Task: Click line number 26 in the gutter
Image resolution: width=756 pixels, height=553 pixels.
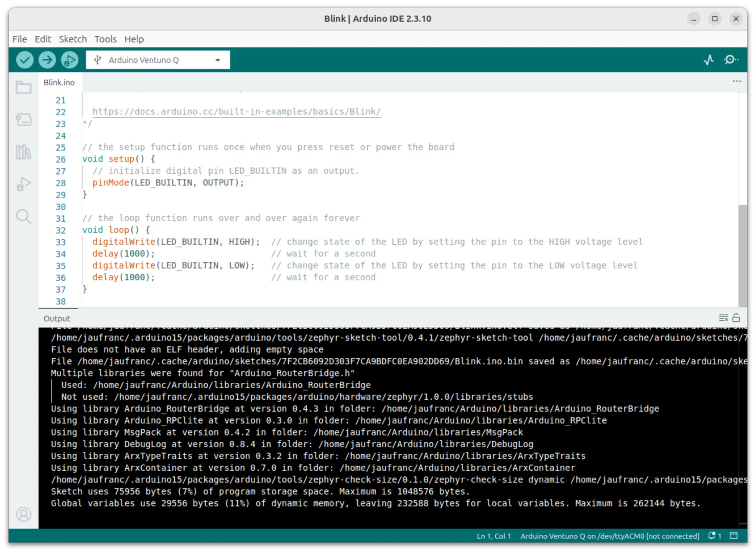Action: click(x=61, y=159)
